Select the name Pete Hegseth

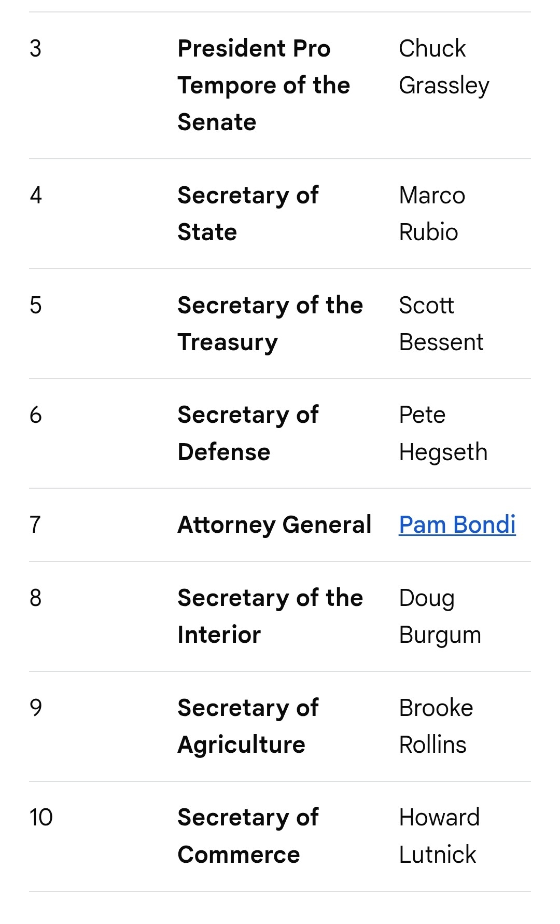443,433
